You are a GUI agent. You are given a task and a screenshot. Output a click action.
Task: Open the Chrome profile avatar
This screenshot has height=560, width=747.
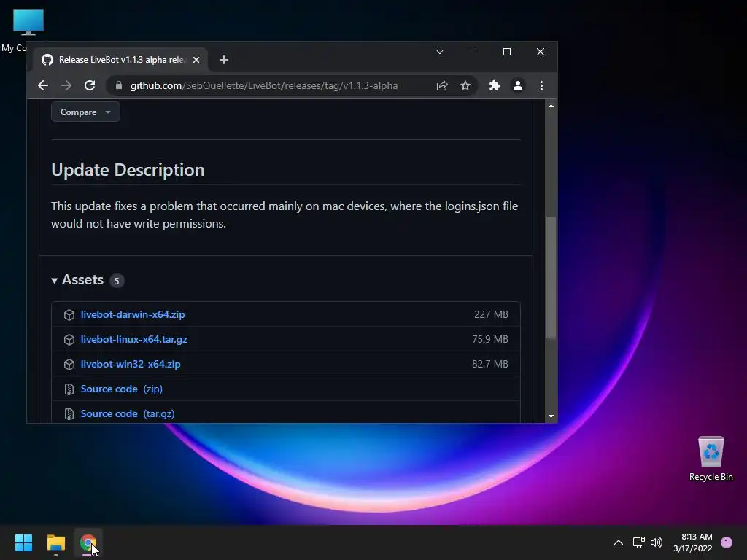pyautogui.click(x=518, y=86)
